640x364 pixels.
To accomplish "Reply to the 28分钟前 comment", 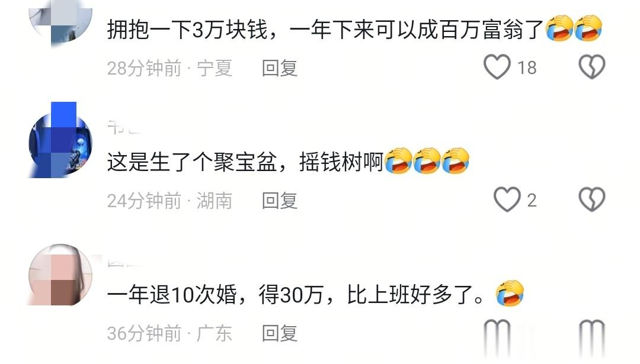I will click(280, 67).
